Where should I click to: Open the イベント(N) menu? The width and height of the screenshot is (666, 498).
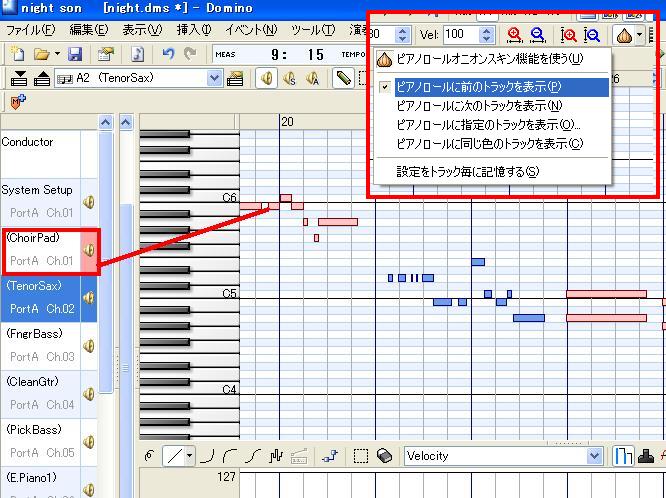(x=251, y=30)
